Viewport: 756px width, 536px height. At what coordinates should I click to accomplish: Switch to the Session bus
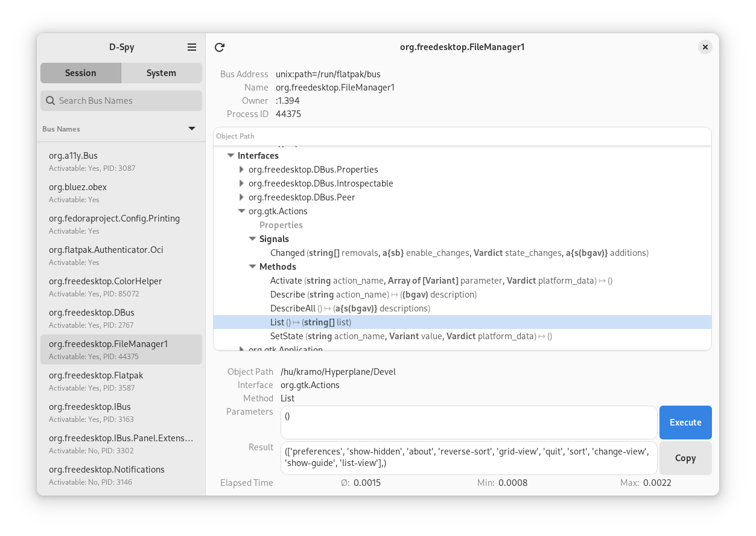(x=81, y=73)
